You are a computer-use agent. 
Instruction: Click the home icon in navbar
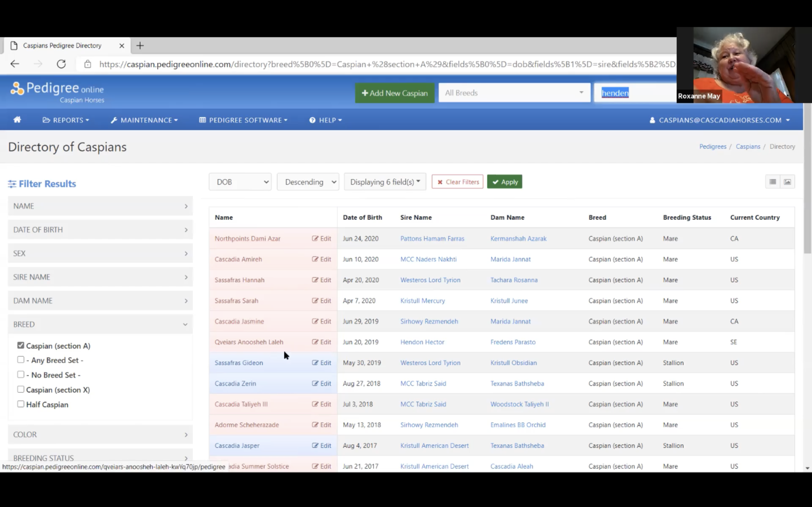17,120
